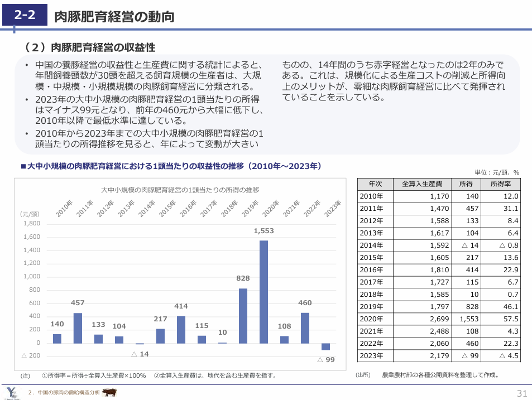Screen dimensions: 532x400
Task: Click the page number 31
Action: click(521, 393)
